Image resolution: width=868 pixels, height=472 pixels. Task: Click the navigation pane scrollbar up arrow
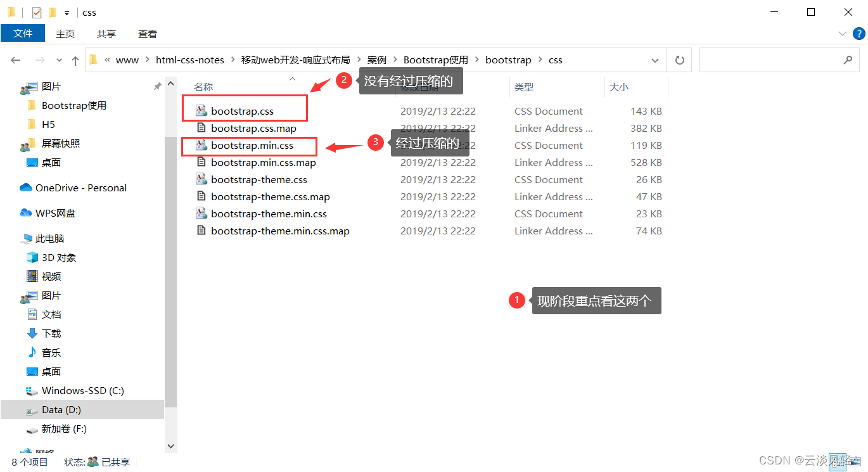click(170, 84)
